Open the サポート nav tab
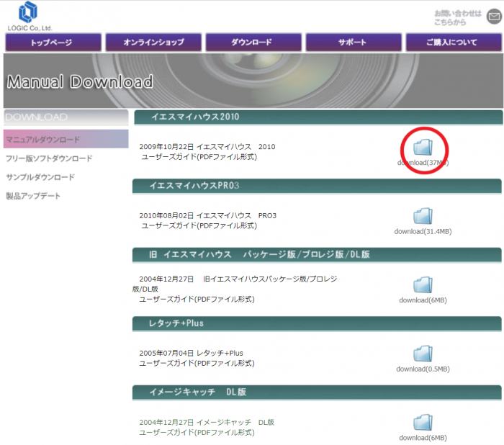The width and height of the screenshot is (504, 445). [354, 42]
